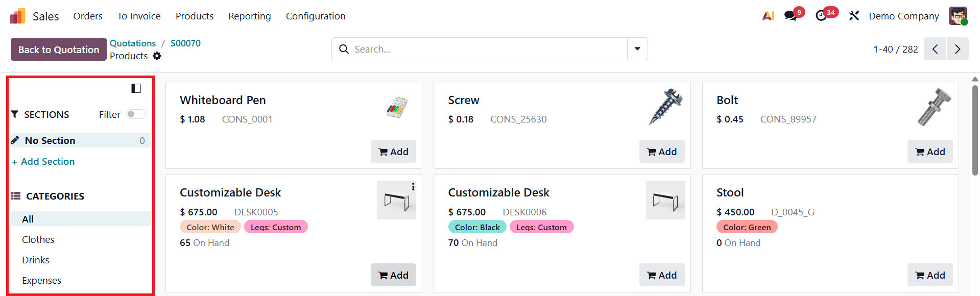Screen dimensions: 980x296
Task: Open the Products breadcrumb gear icon
Action: (x=157, y=56)
